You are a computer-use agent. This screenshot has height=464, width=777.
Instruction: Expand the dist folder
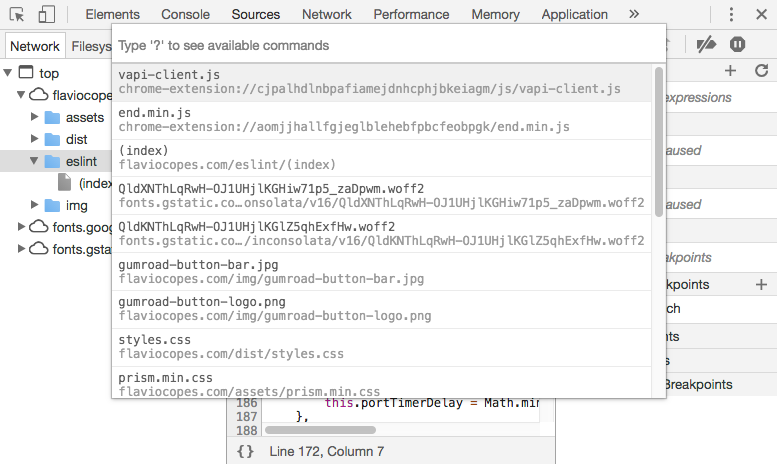(x=34, y=139)
